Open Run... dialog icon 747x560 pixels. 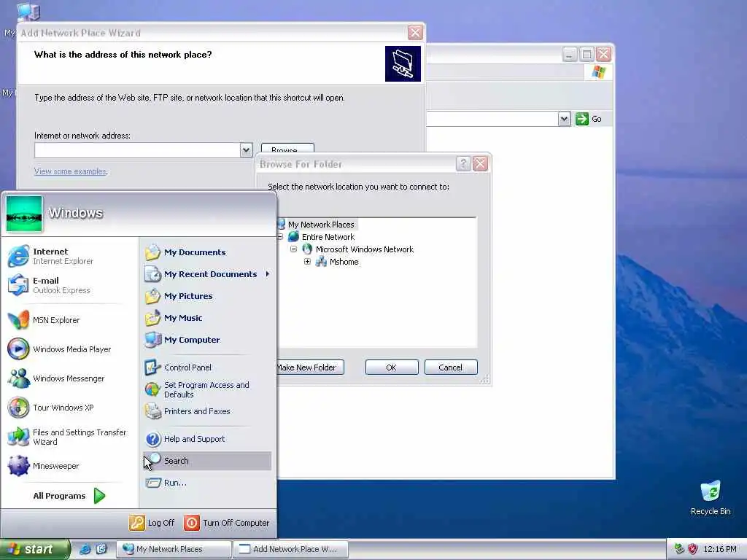click(x=153, y=483)
